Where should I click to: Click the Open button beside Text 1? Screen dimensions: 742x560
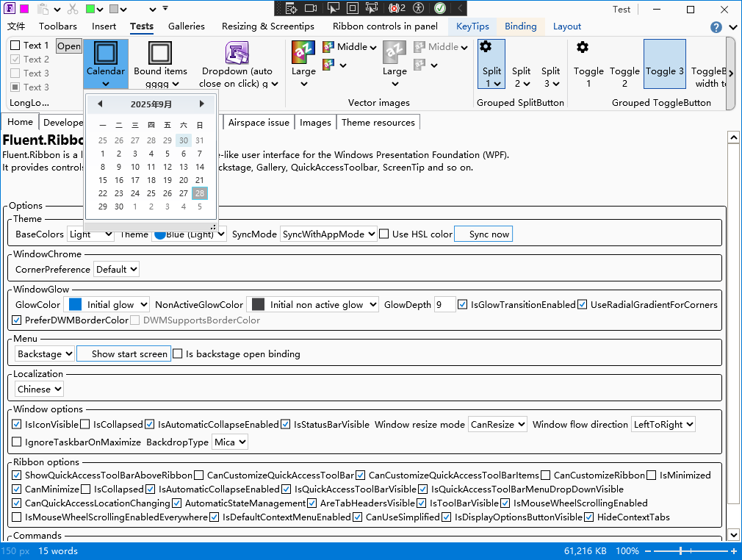pyautogui.click(x=69, y=46)
